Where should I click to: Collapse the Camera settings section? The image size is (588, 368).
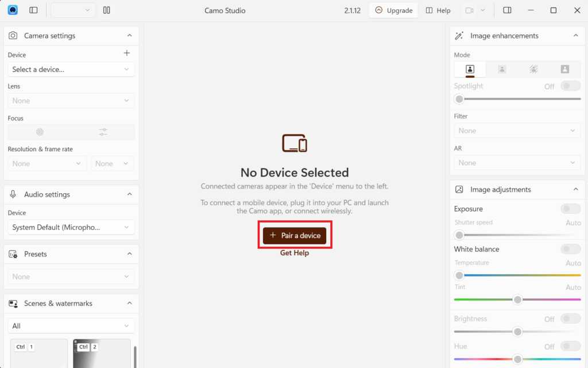click(129, 35)
